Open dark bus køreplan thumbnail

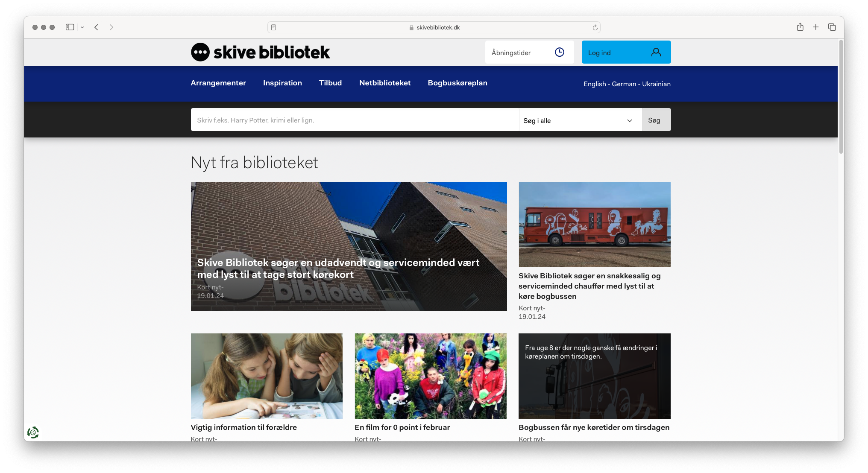(594, 376)
